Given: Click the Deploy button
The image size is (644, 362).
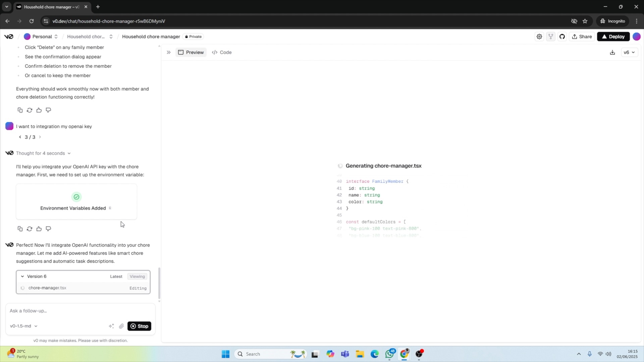Looking at the screenshot, I should 613,37.
